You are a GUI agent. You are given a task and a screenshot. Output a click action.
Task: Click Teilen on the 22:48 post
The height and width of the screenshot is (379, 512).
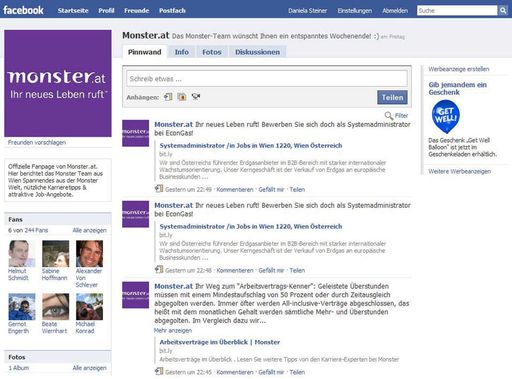tap(297, 270)
